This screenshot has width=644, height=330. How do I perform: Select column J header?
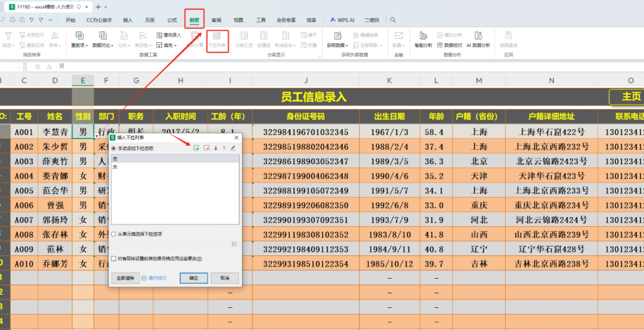click(306, 81)
